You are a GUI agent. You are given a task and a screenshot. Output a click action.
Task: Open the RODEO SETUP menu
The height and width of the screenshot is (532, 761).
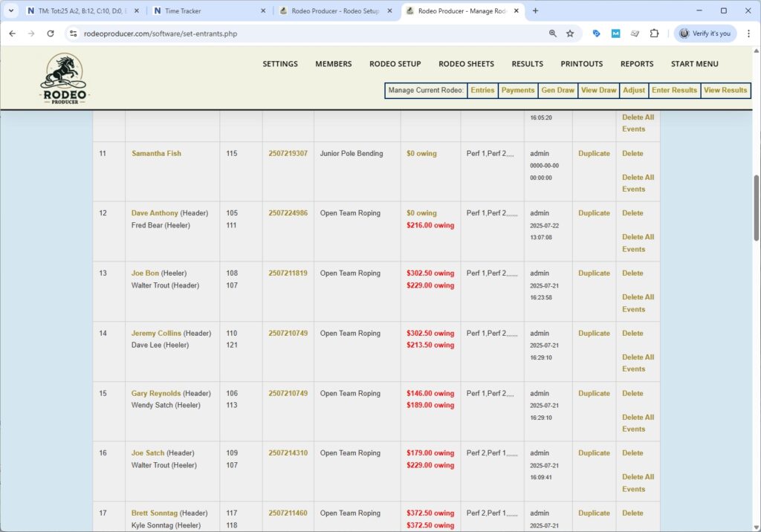click(395, 64)
